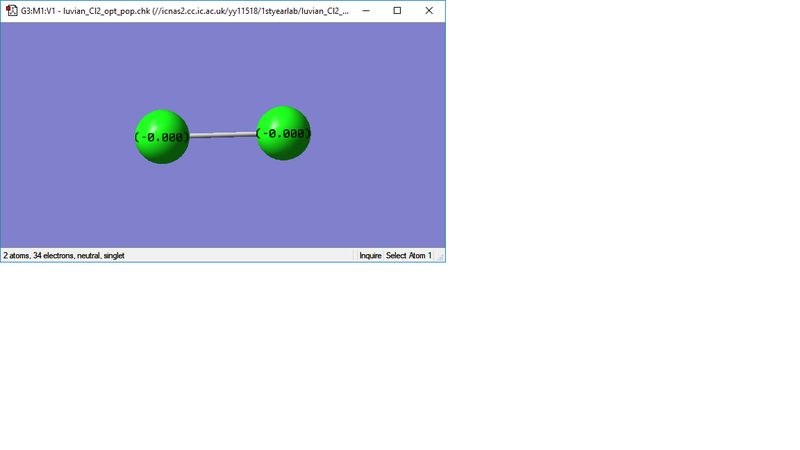Click the resize grip in status bar corner
The height and width of the screenshot is (450, 800).
pos(440,257)
